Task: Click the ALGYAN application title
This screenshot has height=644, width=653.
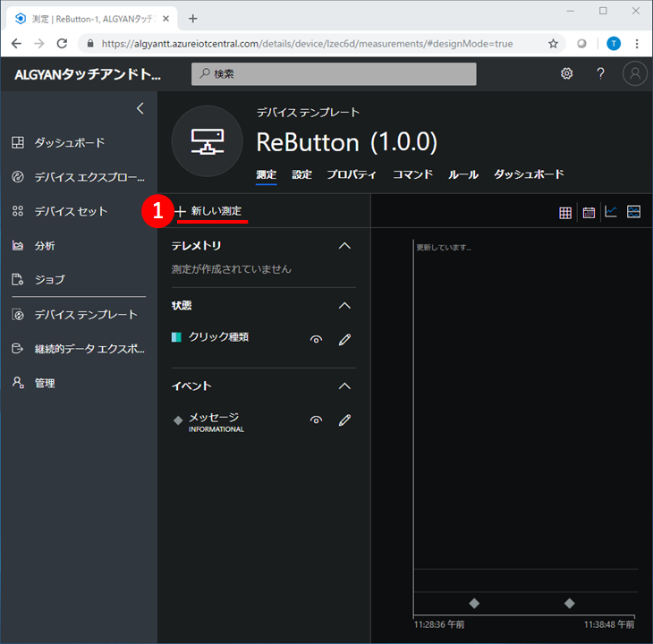Action: pos(88,74)
